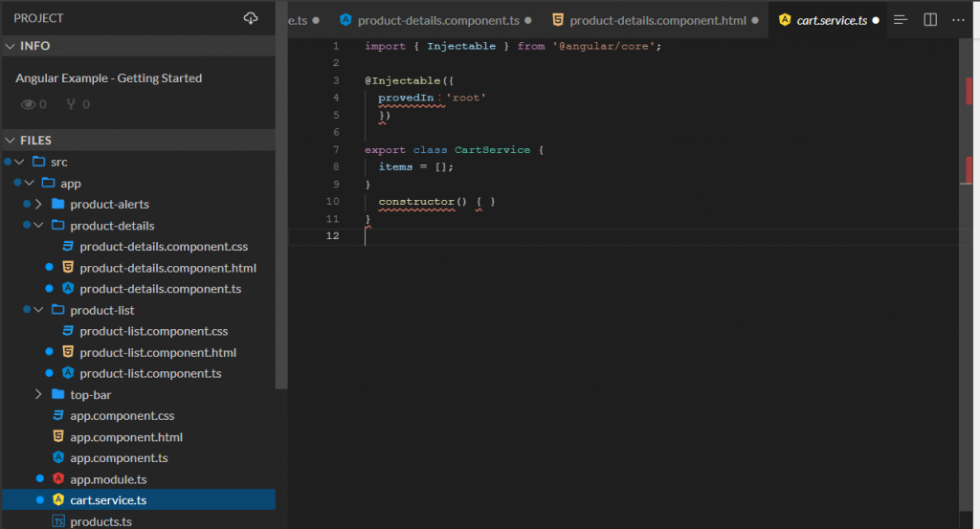
Task: Click Angular icon of app.component.ts
Action: pos(58,458)
